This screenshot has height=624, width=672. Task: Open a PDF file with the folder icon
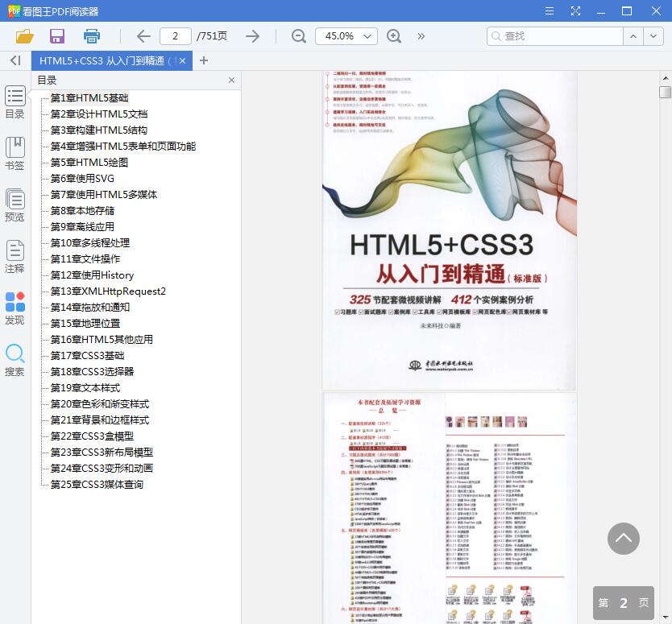coord(24,36)
